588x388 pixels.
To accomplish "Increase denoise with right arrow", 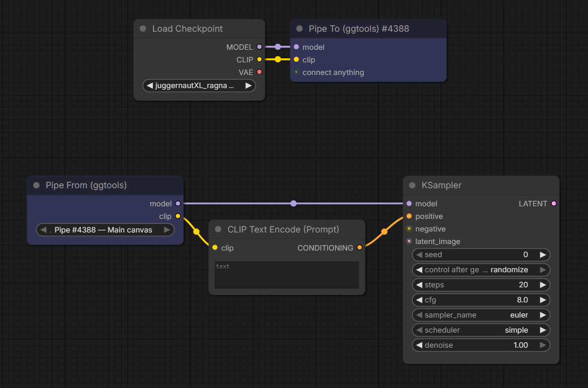I will 543,345.
